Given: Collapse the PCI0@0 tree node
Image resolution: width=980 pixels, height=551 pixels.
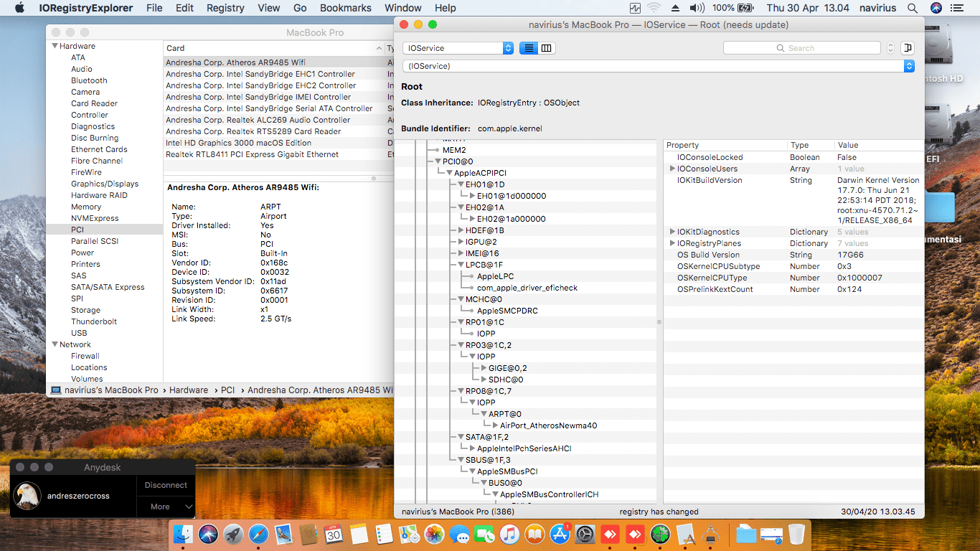Looking at the screenshot, I should [436, 161].
